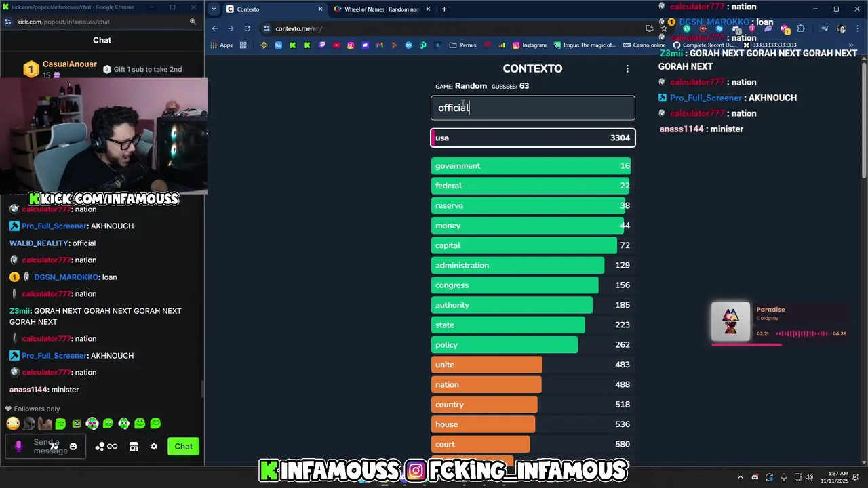This screenshot has width=868, height=488.
Task: View site information icon in address bar
Action: [x=267, y=28]
